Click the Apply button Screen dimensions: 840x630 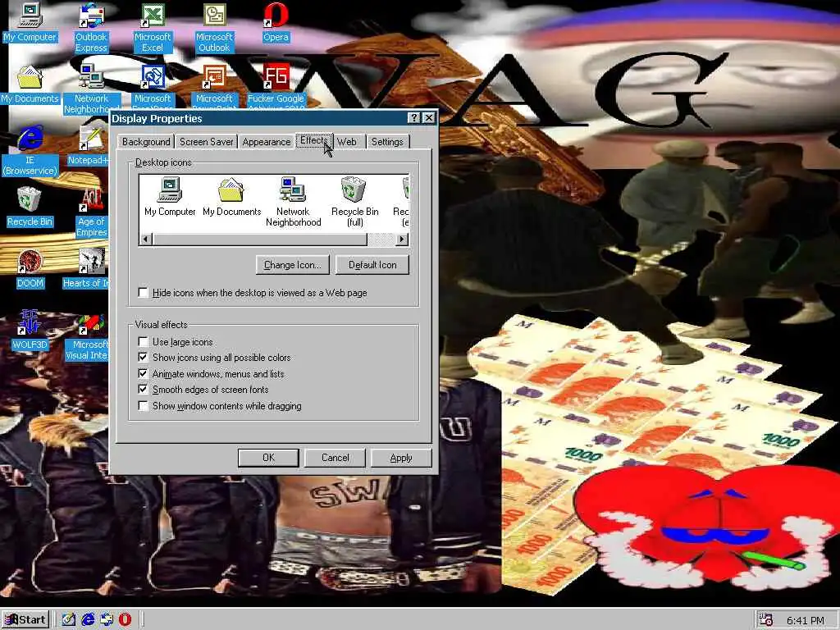pos(401,458)
